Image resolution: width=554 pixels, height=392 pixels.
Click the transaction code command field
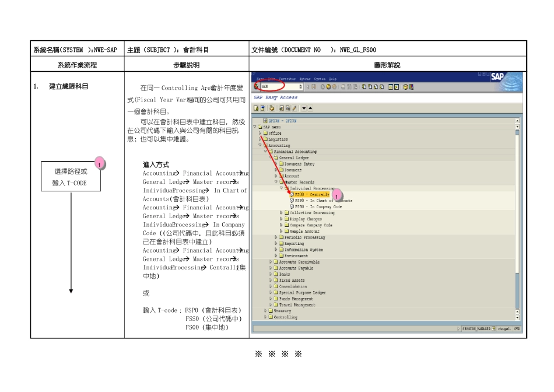pos(282,86)
